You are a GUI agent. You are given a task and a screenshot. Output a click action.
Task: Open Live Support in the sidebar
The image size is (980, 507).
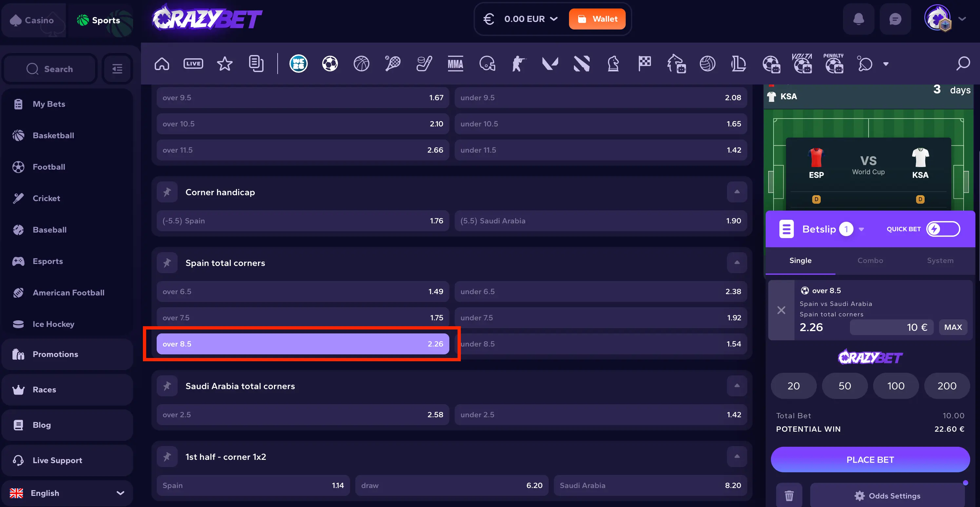tap(67, 460)
